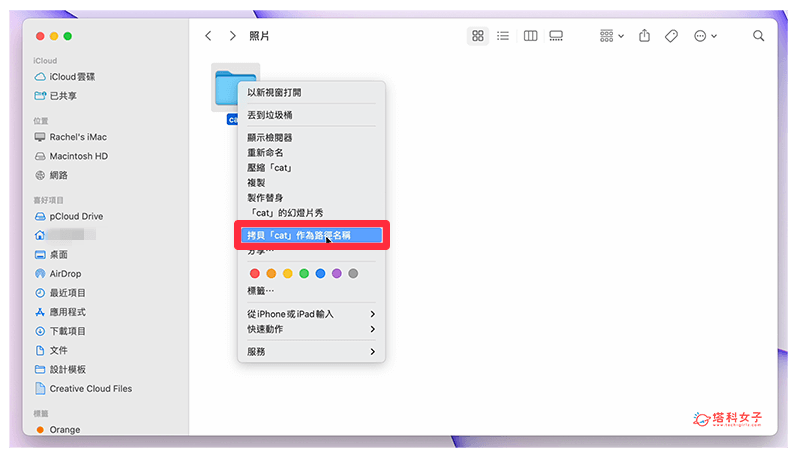Image resolution: width=800 pixels, height=460 pixels.
Task: Choose 顯示檢閱器 menu item
Action: [311, 138]
